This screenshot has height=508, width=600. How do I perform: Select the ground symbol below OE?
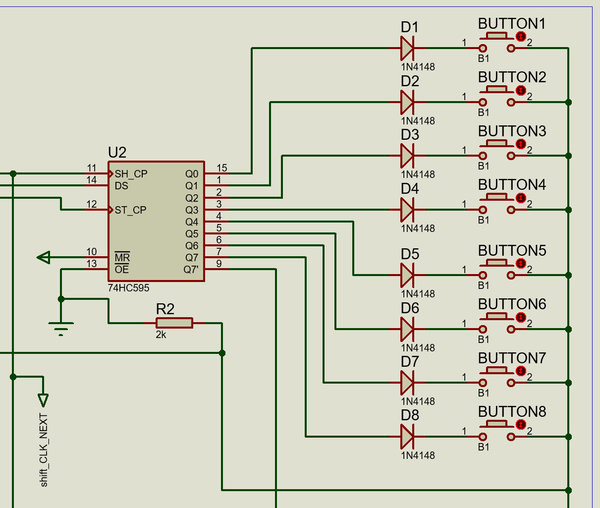[61, 329]
